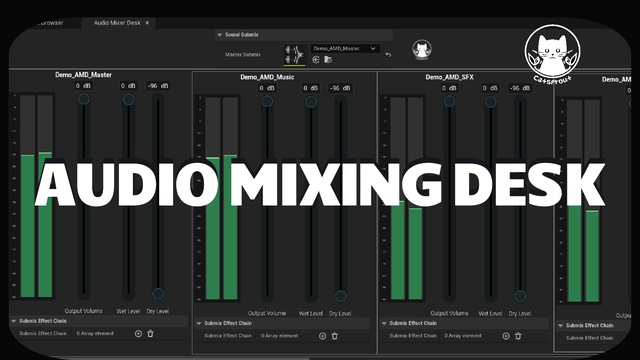
Task: Edit Demo_AMD_SFX Dry Level -96 dB field
Action: coord(520,88)
